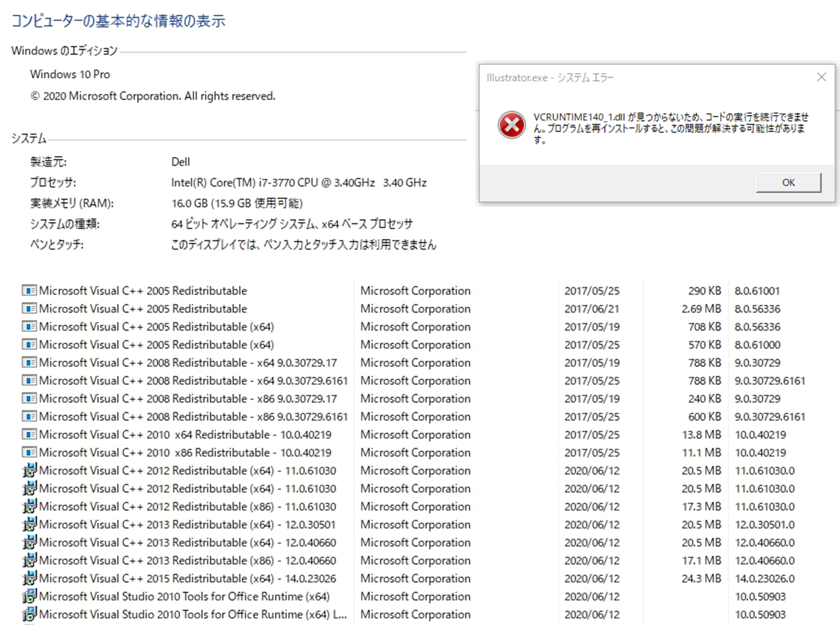Select the 'Microsoft Visual C++ 2010 x86 Redistributable - 10.0.40219' name
840x625 pixels.
(185, 453)
